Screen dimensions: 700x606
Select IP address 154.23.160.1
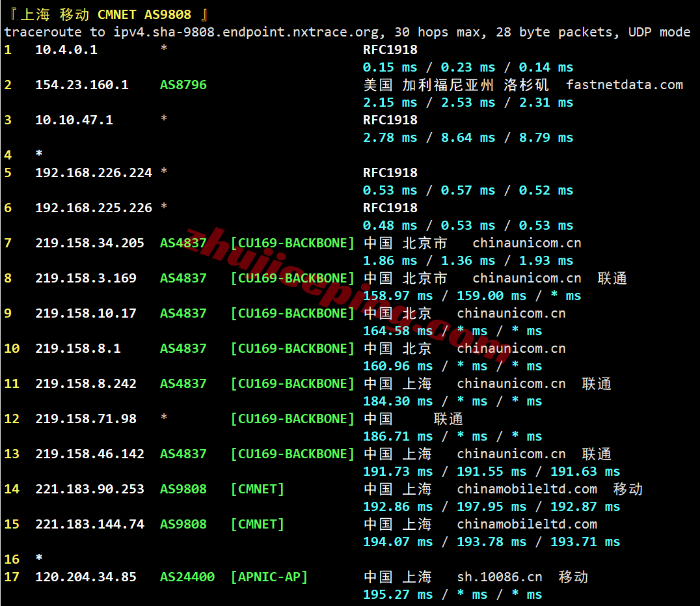coord(82,85)
